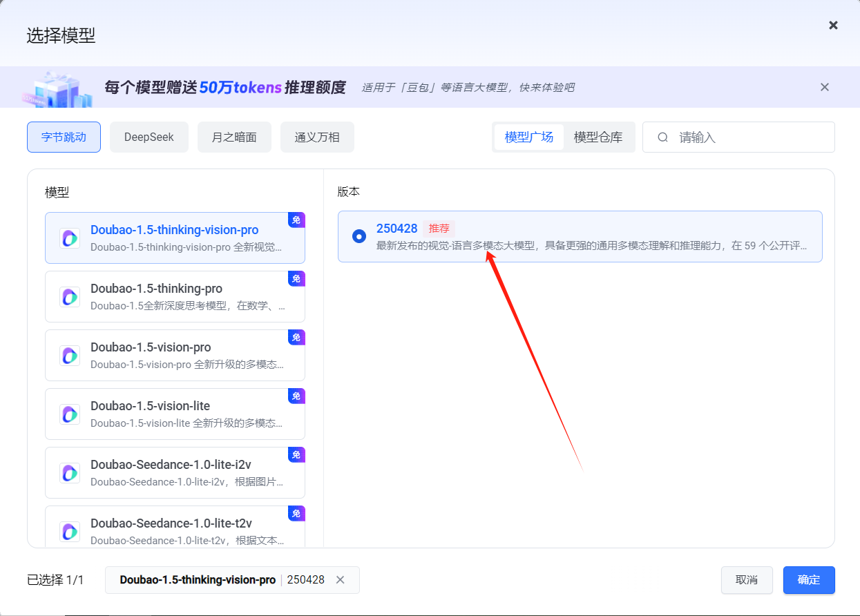The image size is (860, 616).
Task: Click the 免 badge on Doubao-Seedance-1.0-lite-t2v
Action: 296,514
